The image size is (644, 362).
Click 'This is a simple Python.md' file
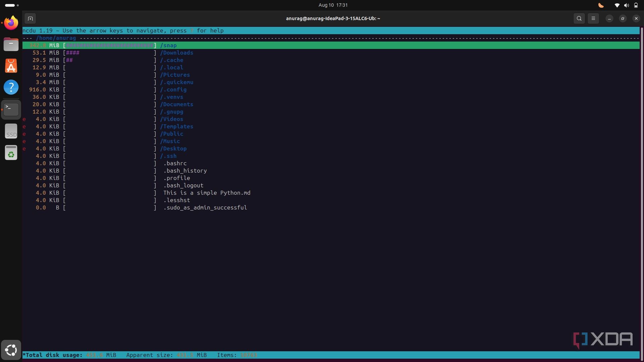click(207, 193)
